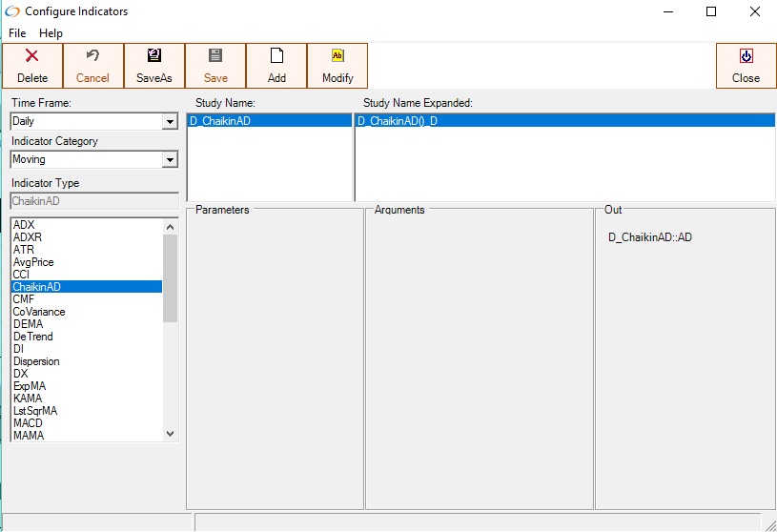Click the Indicator Type text field
777x532 pixels.
click(93, 201)
